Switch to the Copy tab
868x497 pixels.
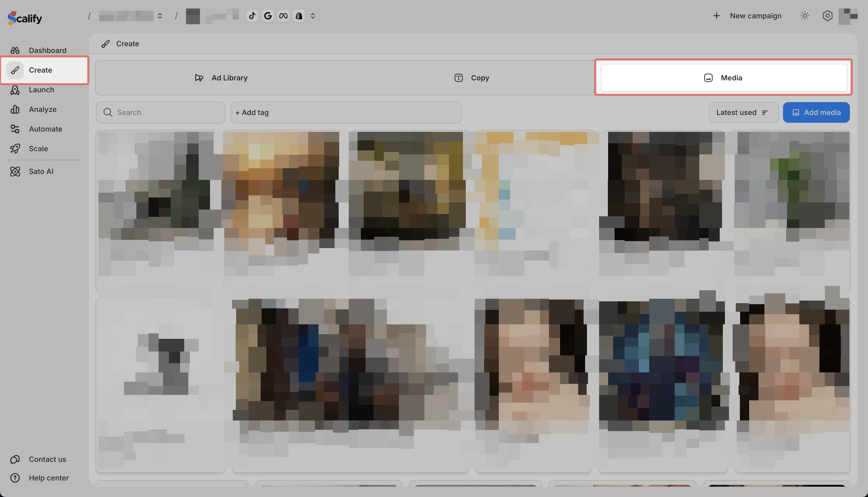[x=472, y=78]
